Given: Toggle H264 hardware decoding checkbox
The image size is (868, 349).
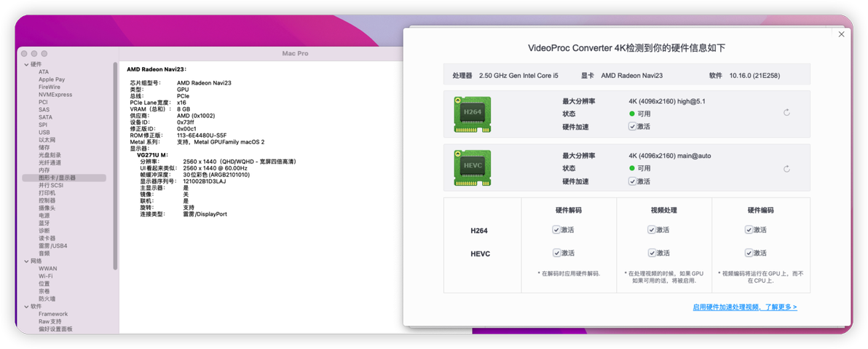Looking at the screenshot, I should coord(556,230).
